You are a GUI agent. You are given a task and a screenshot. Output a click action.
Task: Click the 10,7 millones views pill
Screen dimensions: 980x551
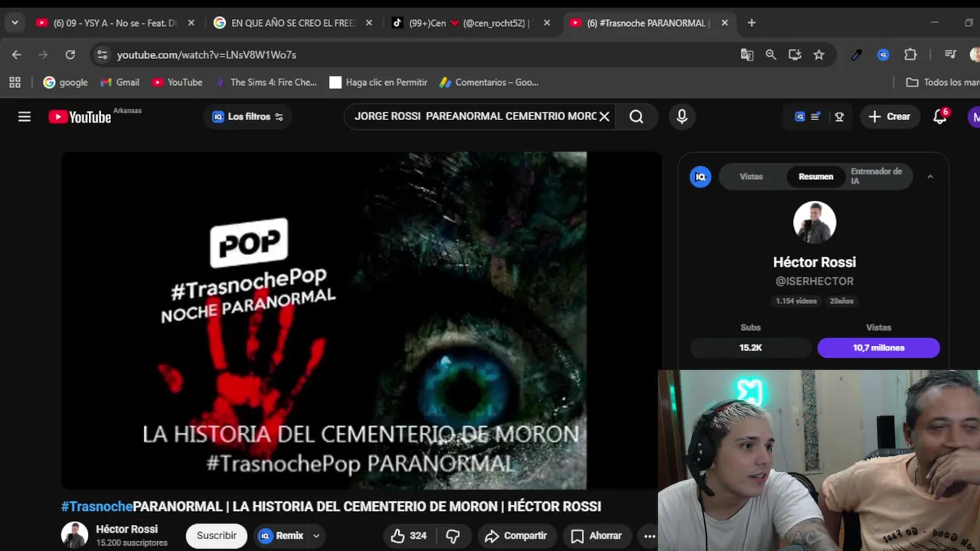tap(878, 347)
